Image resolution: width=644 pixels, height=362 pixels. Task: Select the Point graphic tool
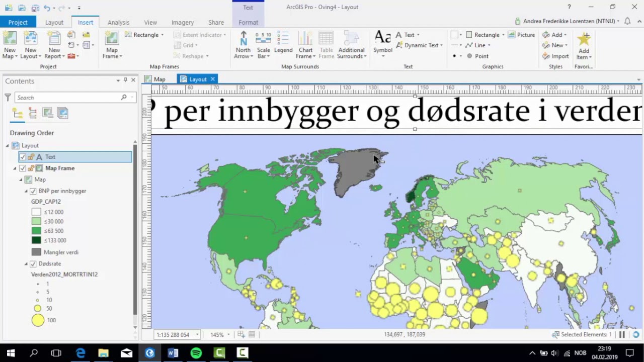point(476,56)
